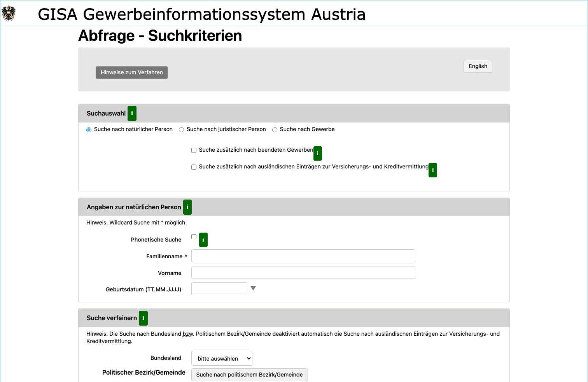Open info icon after Versicherungs- und Kreditvermittlung option
Image resolution: width=588 pixels, height=382 pixels.
coord(433,170)
